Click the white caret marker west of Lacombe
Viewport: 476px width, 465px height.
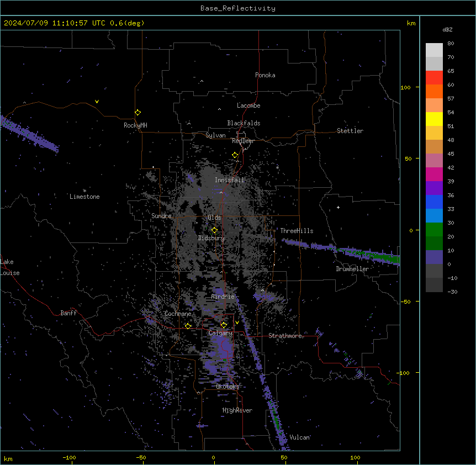[x=219, y=109]
